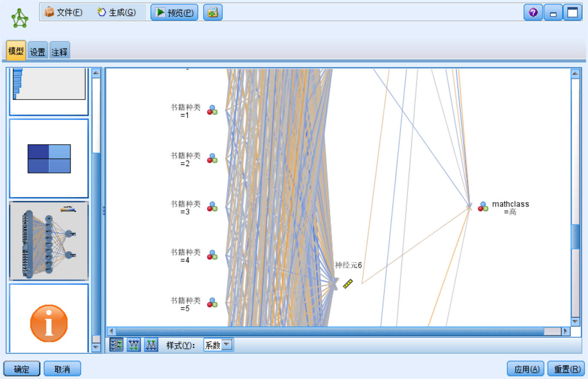Click the diagram vertical scroll down arrow
Screen dimensions: 588x379
576,321
